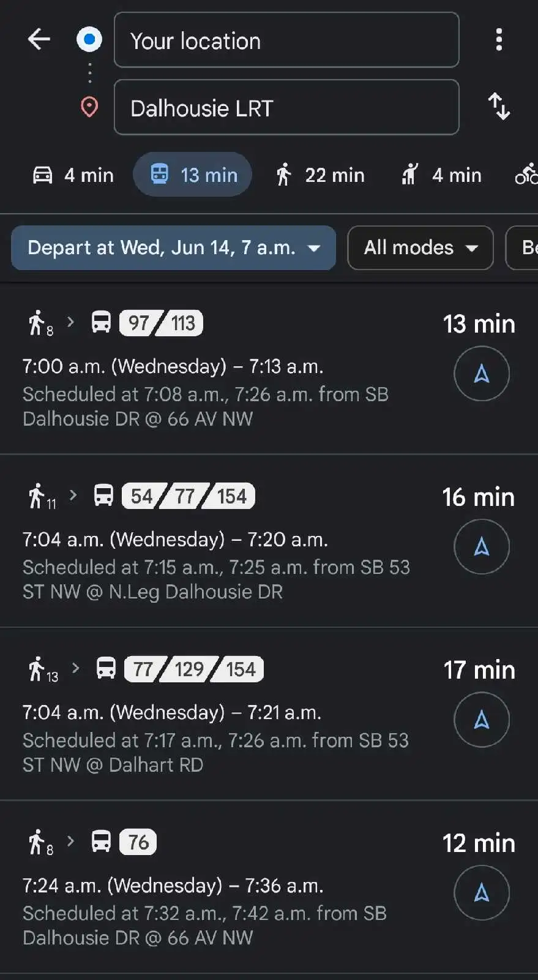The width and height of the screenshot is (538, 980).
Task: Start navigation for the 16 min route
Action: [x=482, y=546]
